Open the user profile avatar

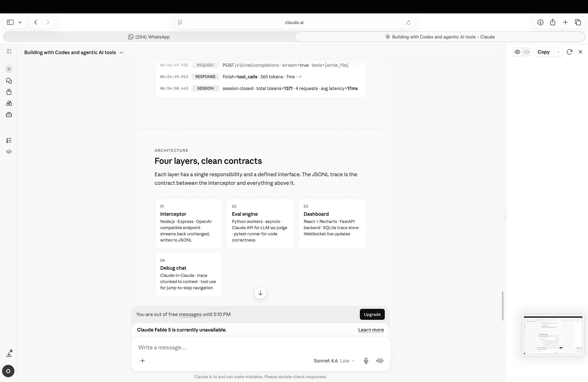(x=8, y=371)
